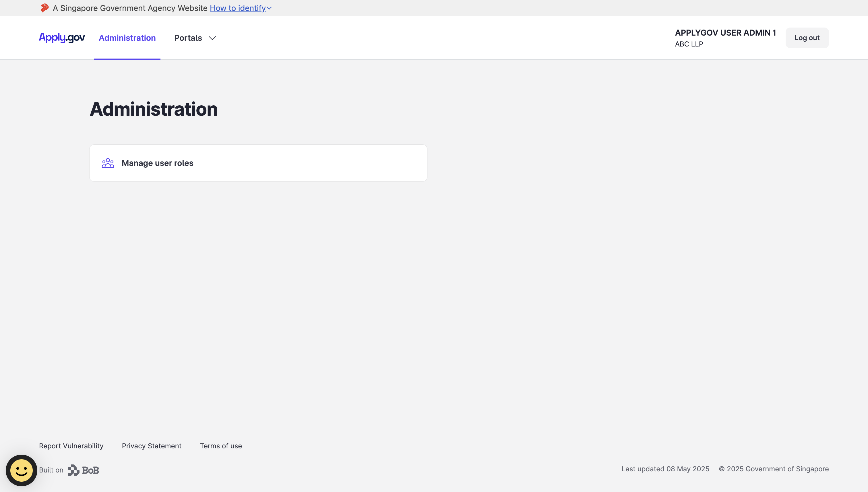
Task: Click the user group icon on card
Action: [x=108, y=163]
